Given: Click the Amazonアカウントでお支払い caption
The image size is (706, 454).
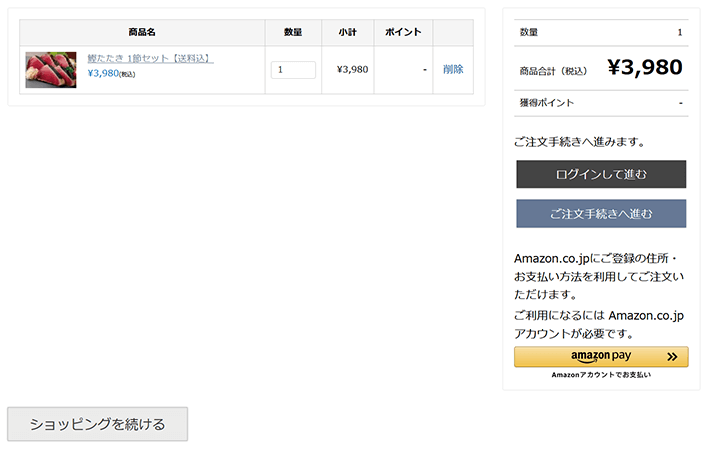Looking at the screenshot, I should click(x=601, y=375).
